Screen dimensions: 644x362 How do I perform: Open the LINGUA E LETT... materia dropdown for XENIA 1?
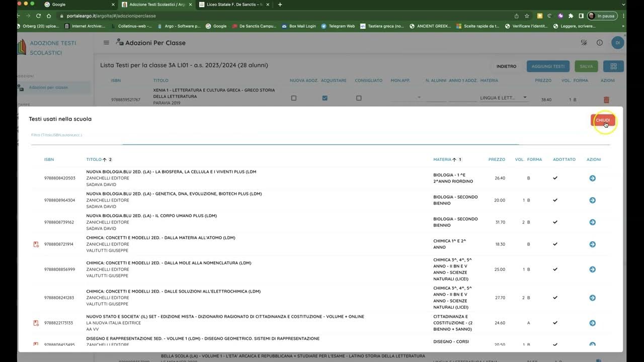(504, 98)
